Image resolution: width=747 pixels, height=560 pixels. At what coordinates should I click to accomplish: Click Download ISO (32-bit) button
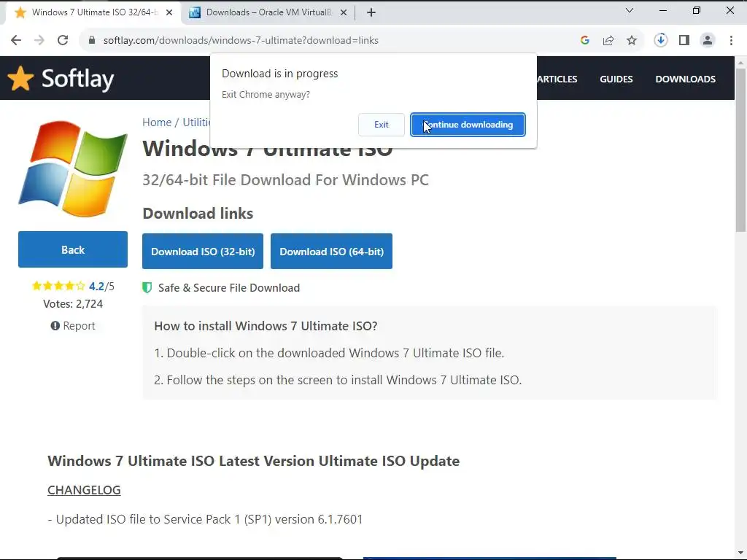tap(203, 252)
